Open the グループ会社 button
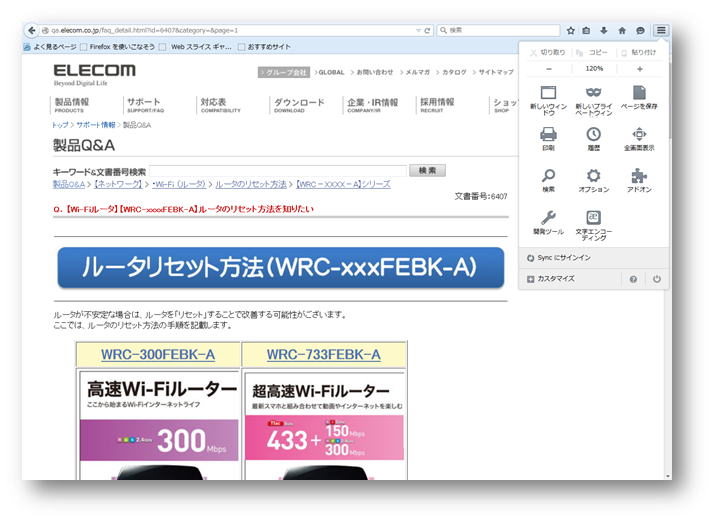Screen dimensions: 714x522 (284, 72)
